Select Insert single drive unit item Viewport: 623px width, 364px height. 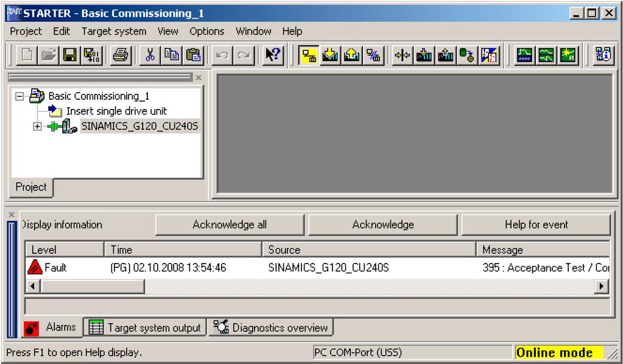(116, 111)
